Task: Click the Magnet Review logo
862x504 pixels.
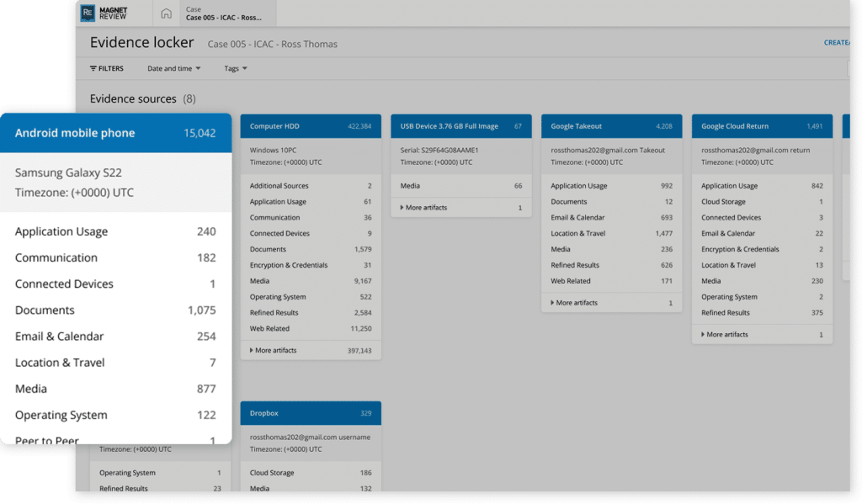Action: point(104,13)
